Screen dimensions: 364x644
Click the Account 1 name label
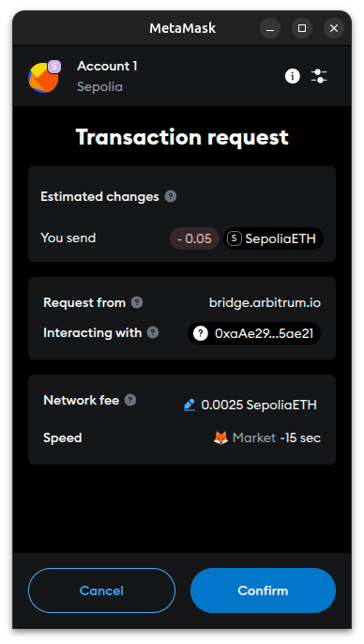coord(107,66)
